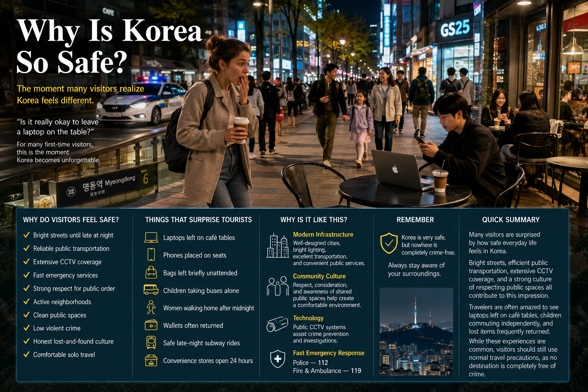588x392 pixels.
Task: Click the store icon for convenience stores
Action: click(x=151, y=360)
